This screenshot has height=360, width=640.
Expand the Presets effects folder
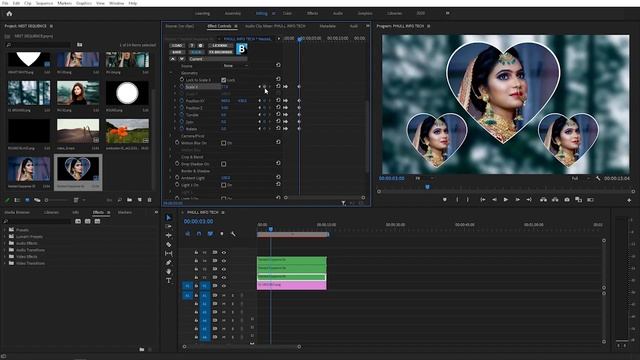point(5,230)
